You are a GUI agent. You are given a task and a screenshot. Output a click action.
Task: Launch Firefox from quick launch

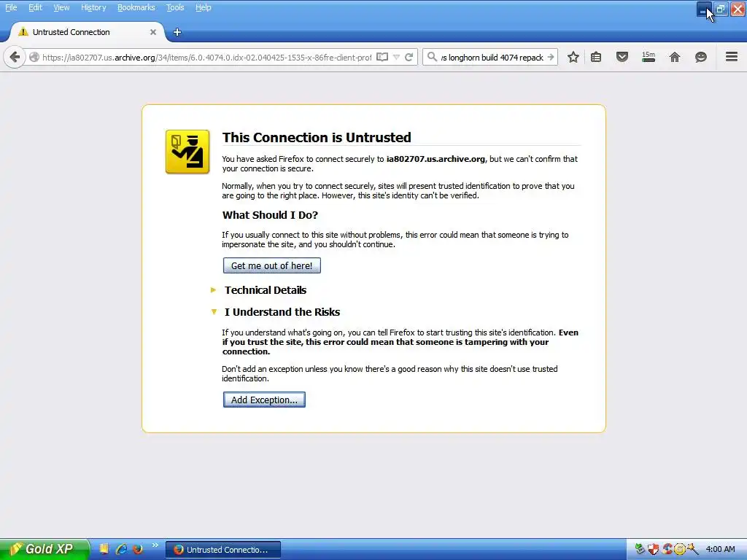coord(138,549)
